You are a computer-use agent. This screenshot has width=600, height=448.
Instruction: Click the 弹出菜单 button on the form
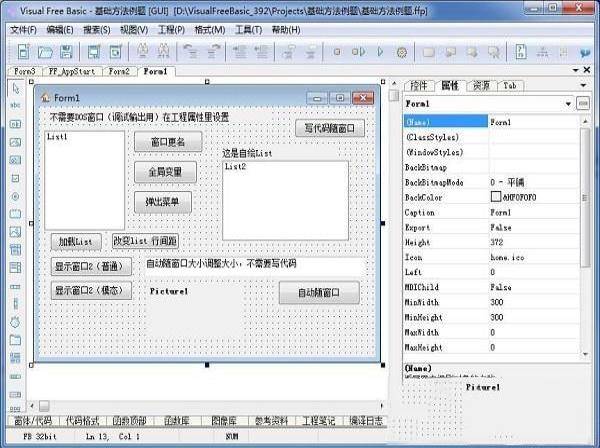tap(163, 202)
